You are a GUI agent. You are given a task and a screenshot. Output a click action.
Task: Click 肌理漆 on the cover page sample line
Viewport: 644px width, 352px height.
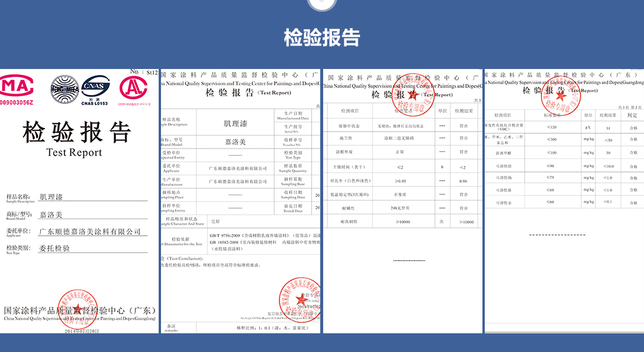pyautogui.click(x=51, y=197)
